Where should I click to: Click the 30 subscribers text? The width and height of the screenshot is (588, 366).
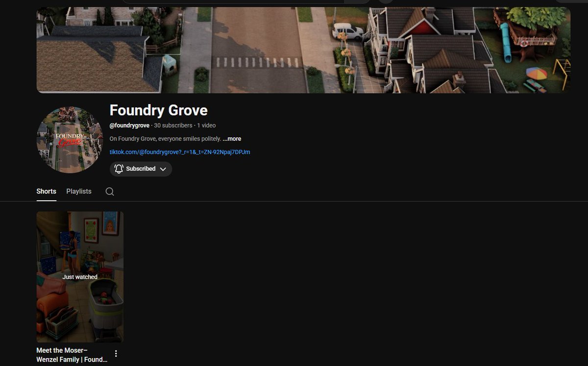pos(173,126)
